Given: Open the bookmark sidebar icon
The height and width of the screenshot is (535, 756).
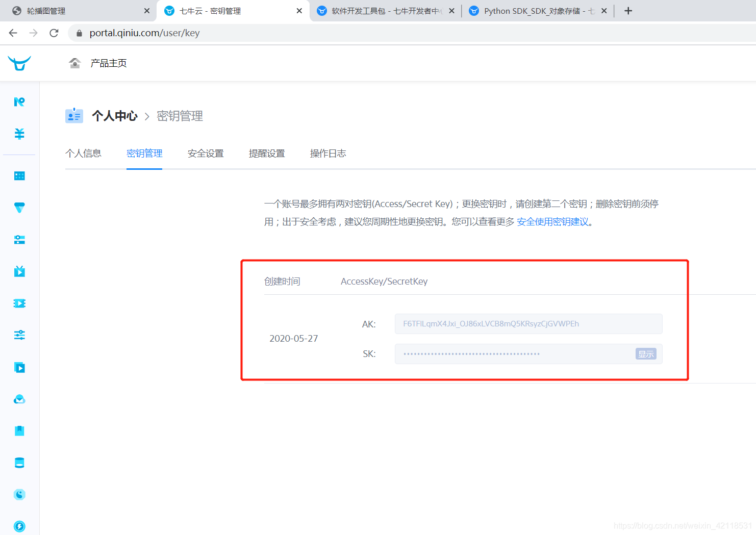Looking at the screenshot, I should pos(19,431).
